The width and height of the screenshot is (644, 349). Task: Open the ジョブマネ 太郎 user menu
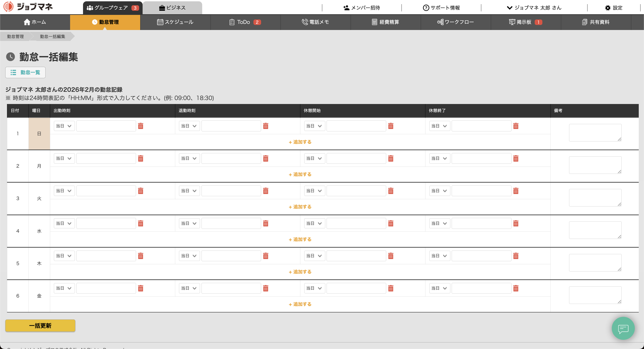point(534,8)
